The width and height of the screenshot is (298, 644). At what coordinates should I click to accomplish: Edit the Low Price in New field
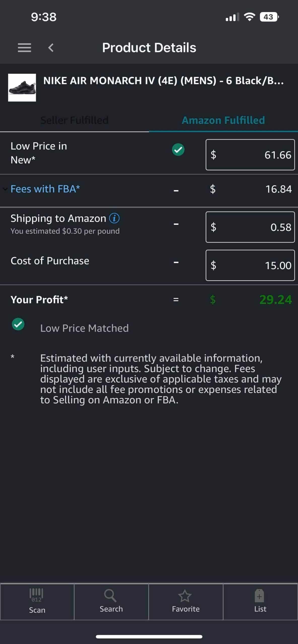(x=250, y=155)
